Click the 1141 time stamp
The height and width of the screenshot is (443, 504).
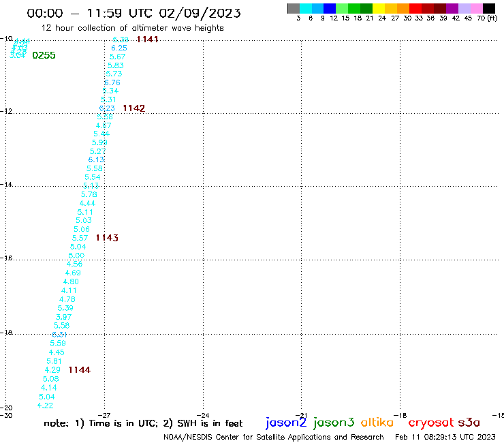click(147, 40)
